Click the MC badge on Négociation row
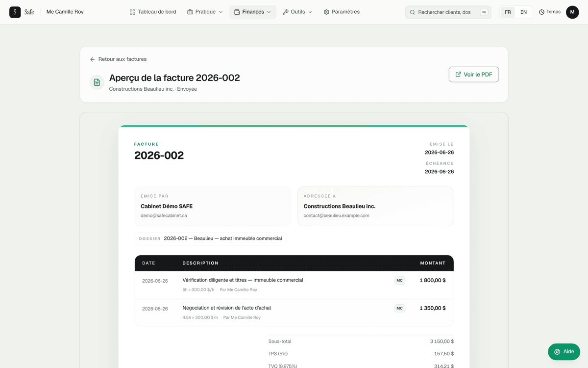Image resolution: width=588 pixels, height=368 pixels. (400, 309)
